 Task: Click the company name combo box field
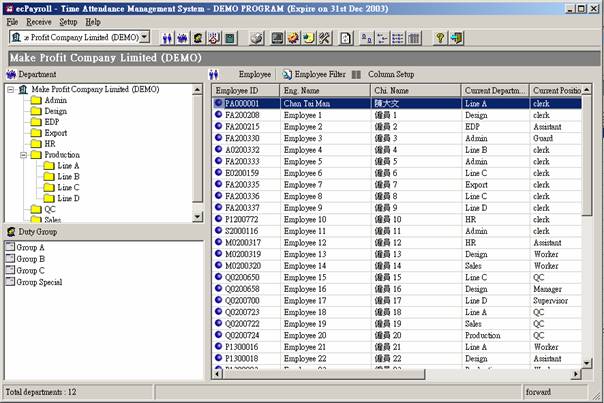[79, 37]
